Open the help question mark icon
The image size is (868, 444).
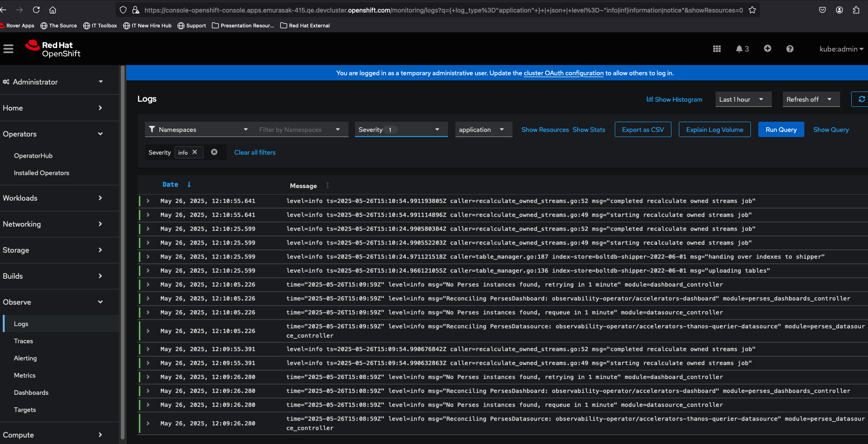tap(790, 49)
